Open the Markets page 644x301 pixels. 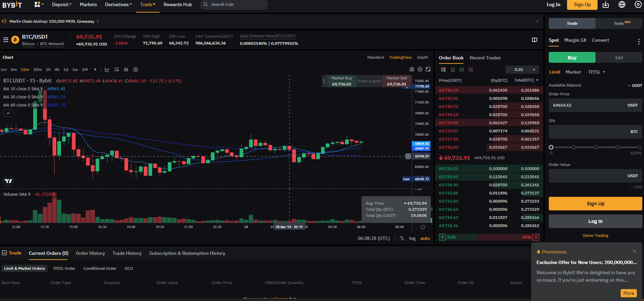point(88,4)
